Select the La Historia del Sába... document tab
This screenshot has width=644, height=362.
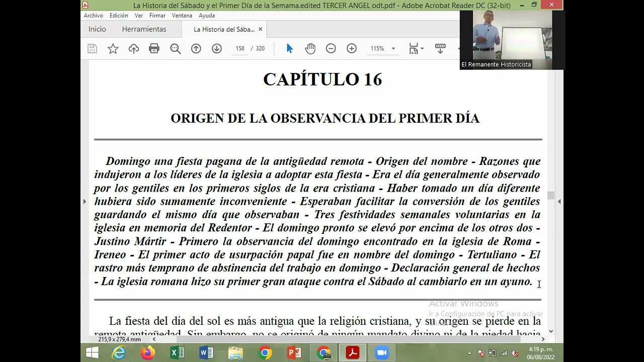pos(224,29)
